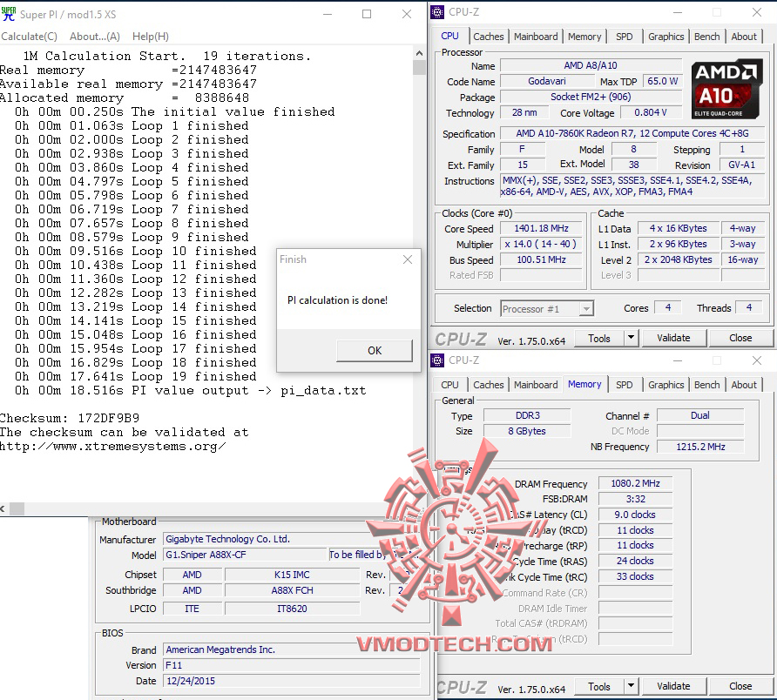Click the memory Size field 8 GBytes
777x700 pixels.
527,431
